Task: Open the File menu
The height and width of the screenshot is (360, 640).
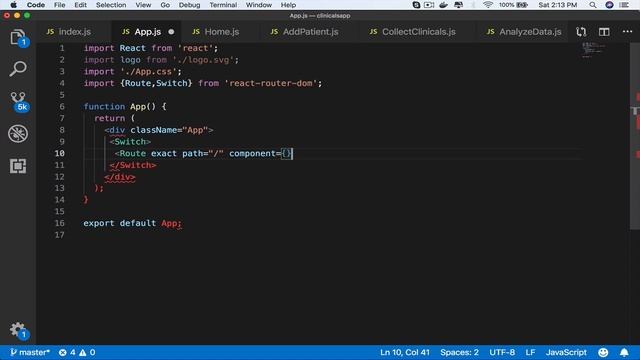Action: [x=60, y=5]
